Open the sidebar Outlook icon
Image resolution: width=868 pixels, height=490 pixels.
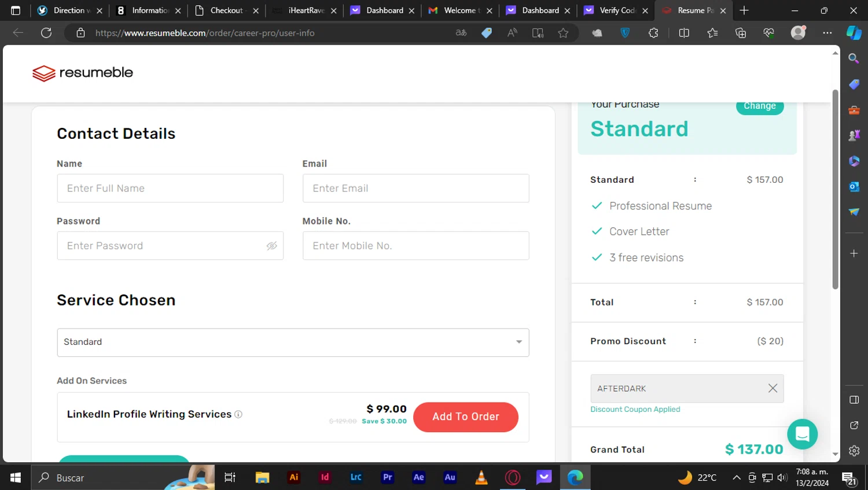854,186
